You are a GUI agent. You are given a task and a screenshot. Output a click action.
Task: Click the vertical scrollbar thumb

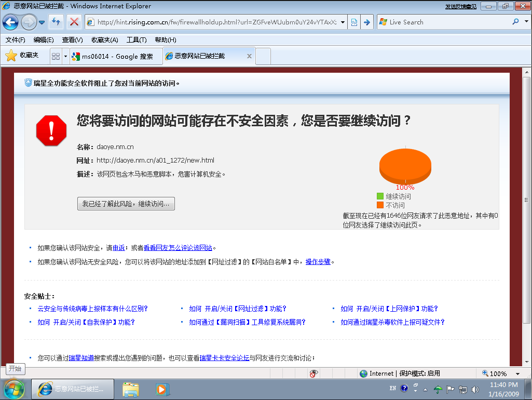[527, 201]
